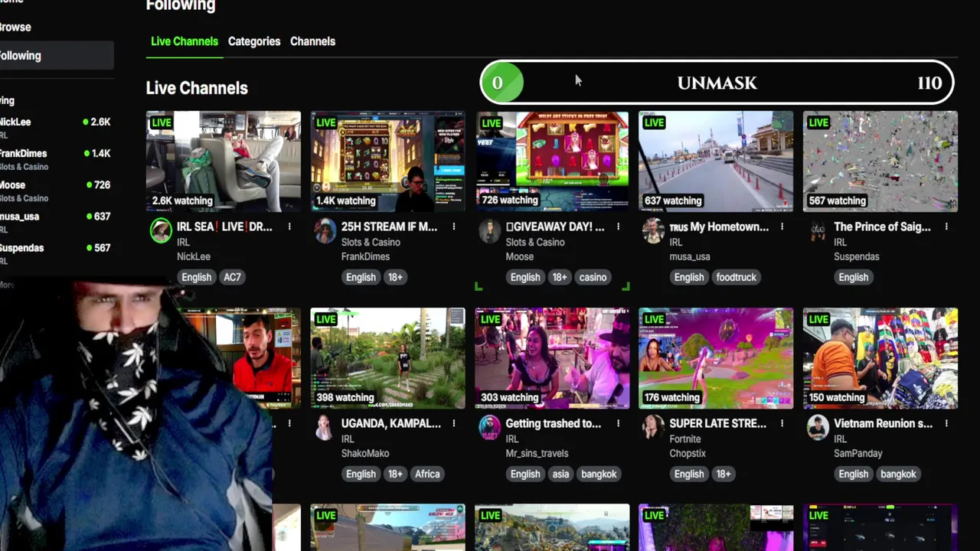Open 25H STREAM IF M... title link
The image size is (980, 551).
(389, 227)
